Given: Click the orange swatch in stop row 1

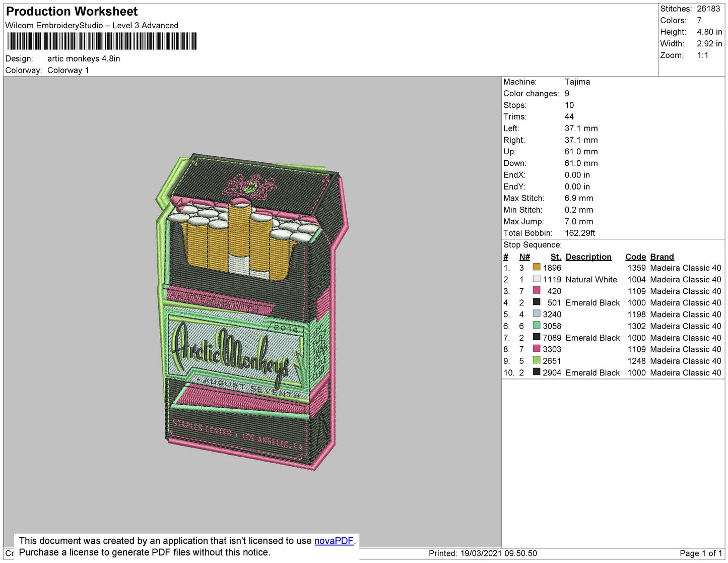Looking at the screenshot, I should [x=537, y=267].
